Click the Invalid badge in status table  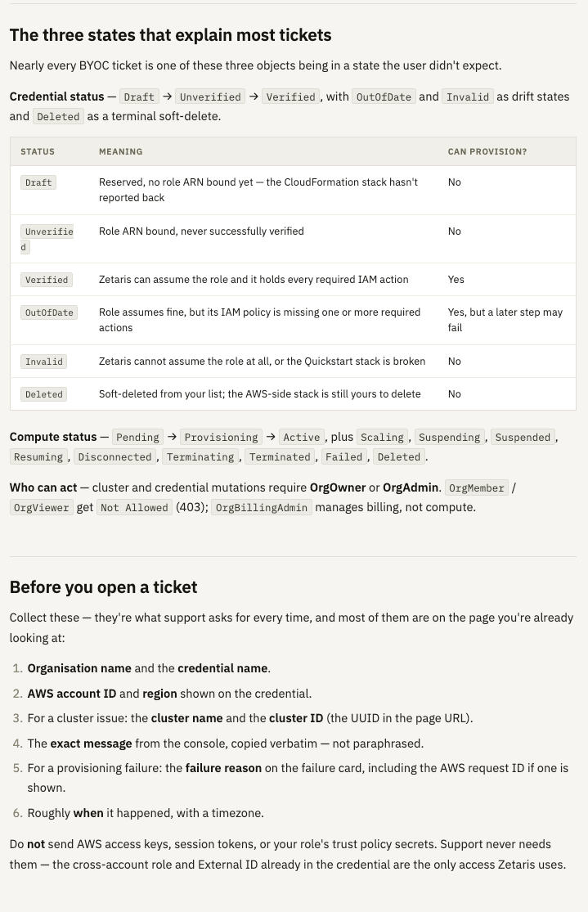[43, 362]
